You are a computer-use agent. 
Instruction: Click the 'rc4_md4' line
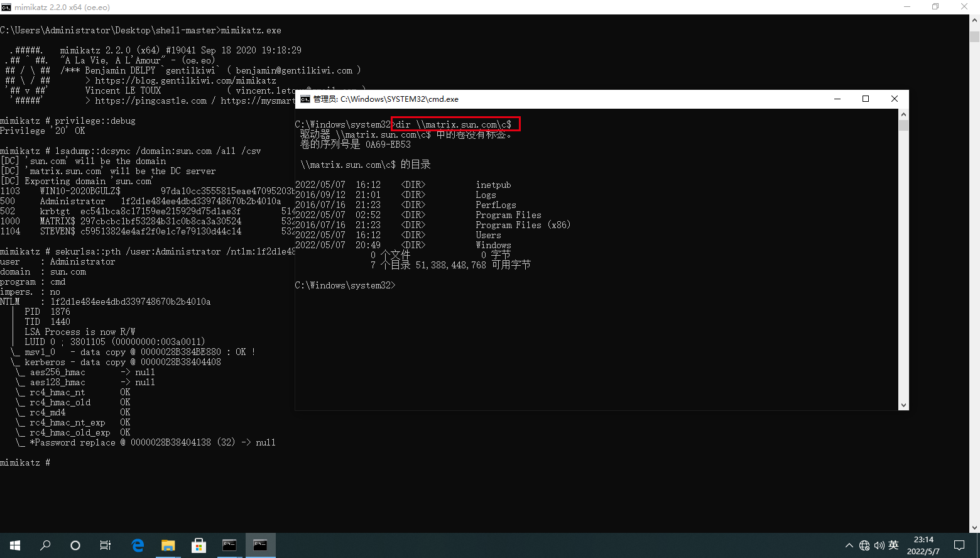[x=72, y=412]
